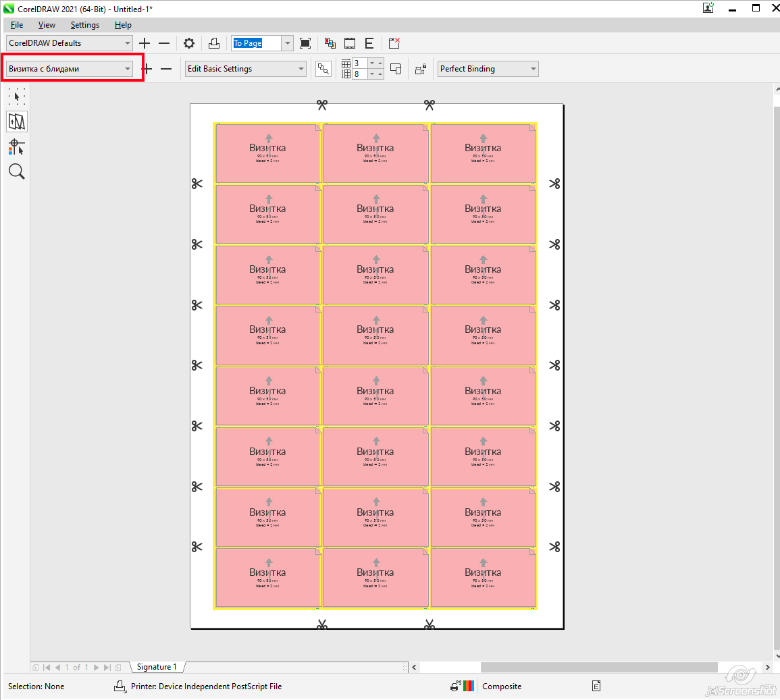Save imposition layout with the plus icon
The height and width of the screenshot is (700, 780).
pyautogui.click(x=147, y=69)
